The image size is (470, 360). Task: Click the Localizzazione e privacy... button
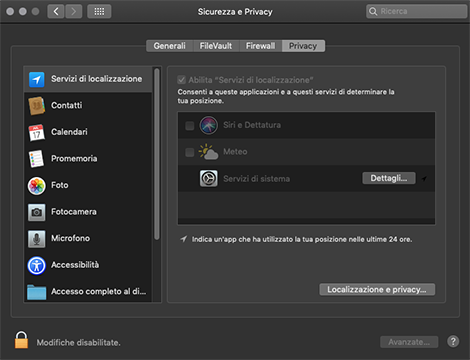[377, 289]
